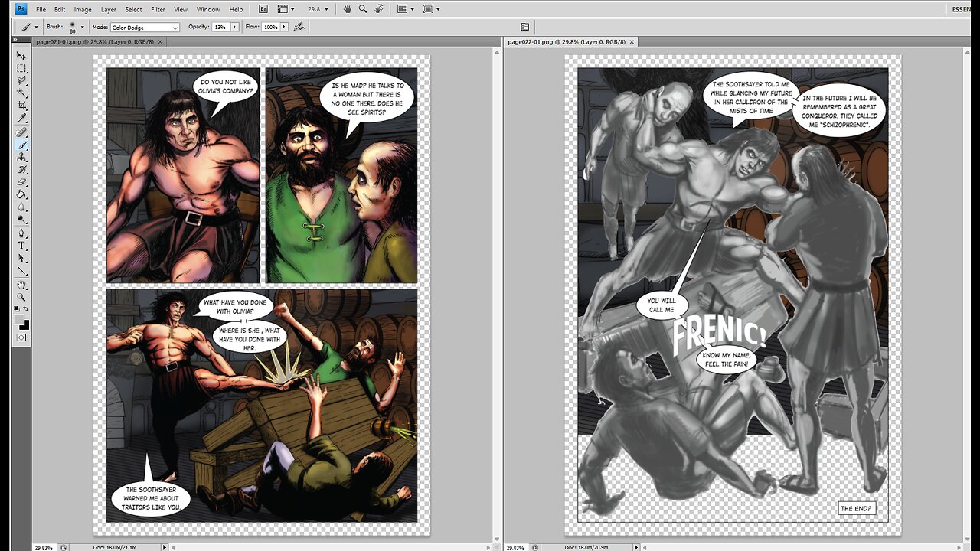Select the Crop tool

point(21,106)
